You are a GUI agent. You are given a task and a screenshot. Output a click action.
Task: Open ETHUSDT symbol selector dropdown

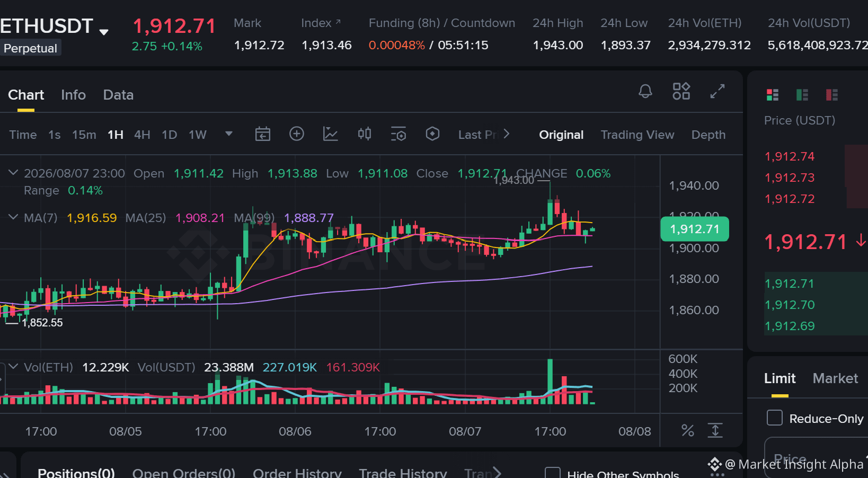click(x=104, y=32)
